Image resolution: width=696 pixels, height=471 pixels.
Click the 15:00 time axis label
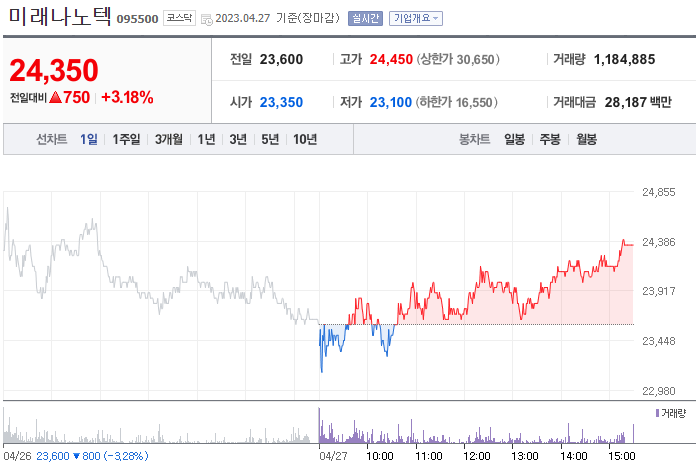[621, 456]
